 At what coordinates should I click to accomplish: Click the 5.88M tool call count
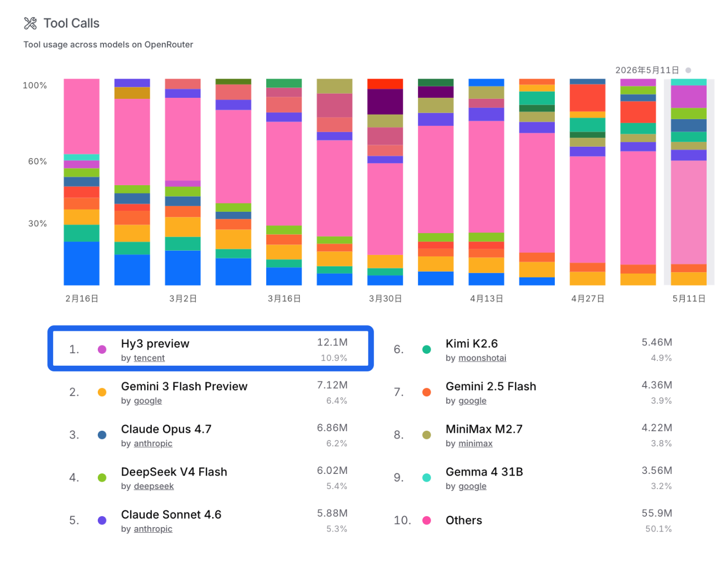332,513
